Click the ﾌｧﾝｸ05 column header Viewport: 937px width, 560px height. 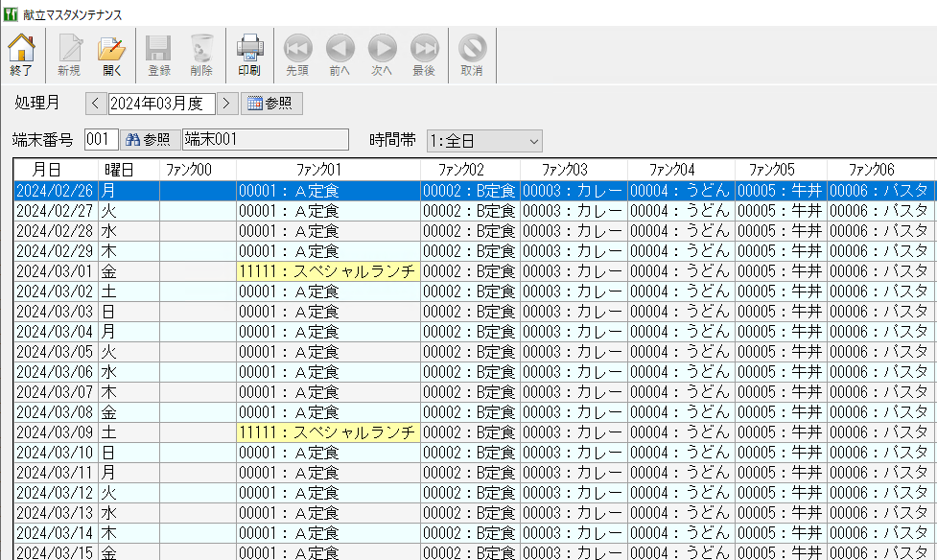(781, 170)
